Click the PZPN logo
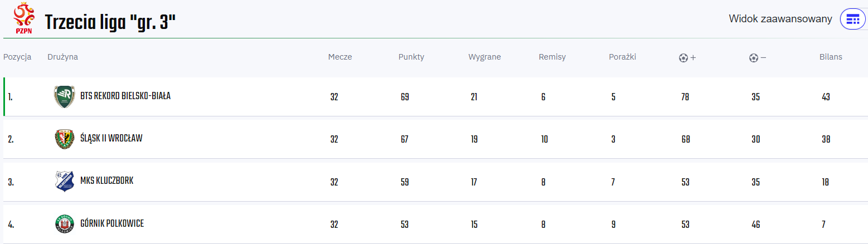This screenshot has height=244, width=868. click(x=23, y=19)
